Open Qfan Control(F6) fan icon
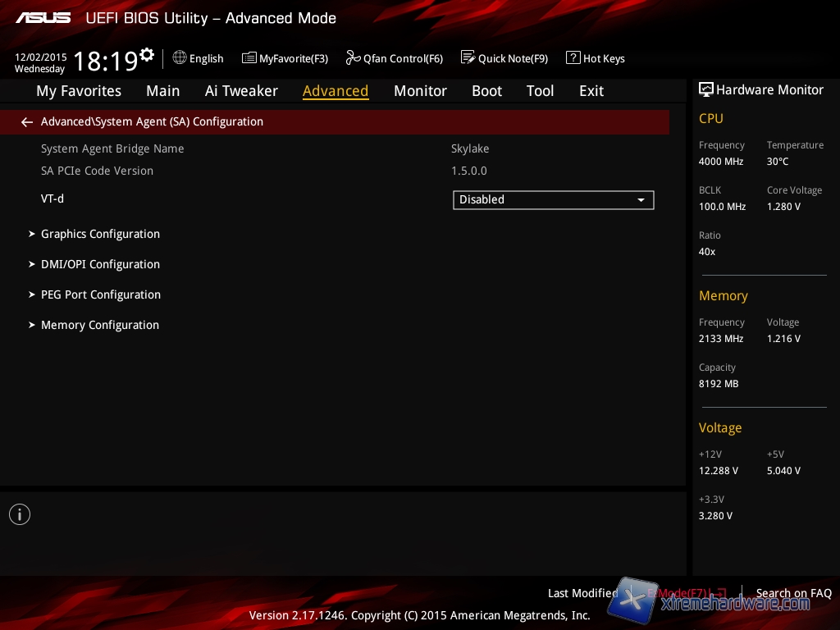 coord(354,57)
